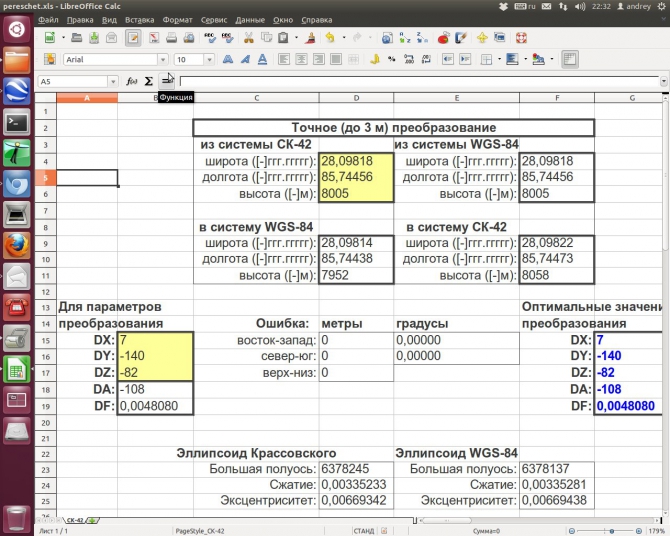Toggle Edit File mode
Viewport: 670px width, 536px height.
pos(133,38)
